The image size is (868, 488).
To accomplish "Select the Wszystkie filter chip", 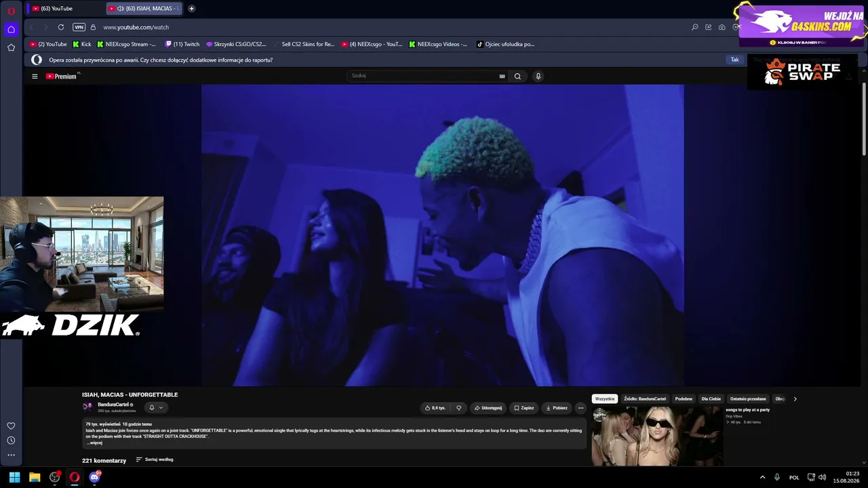I will pos(605,399).
